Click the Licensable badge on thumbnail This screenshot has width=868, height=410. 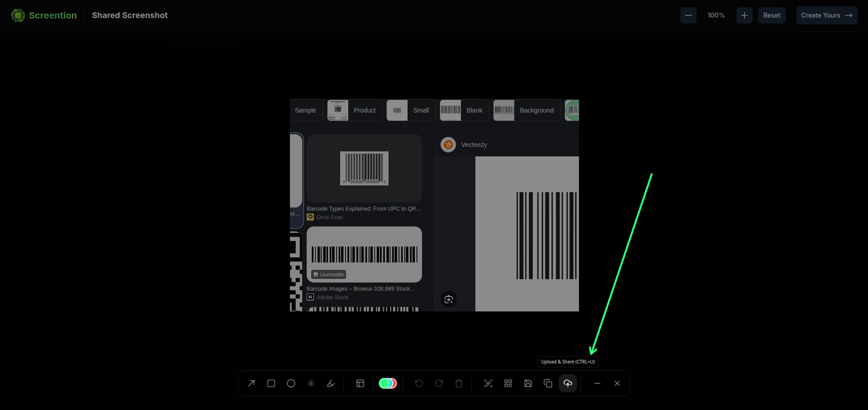click(329, 274)
